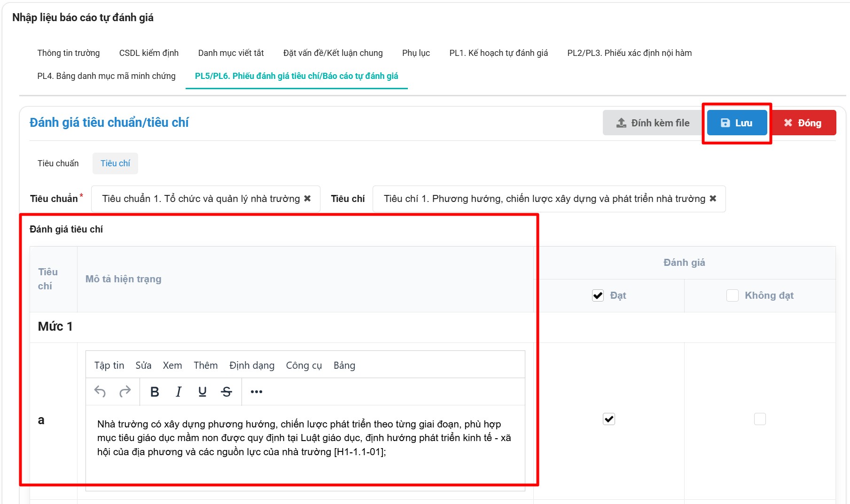This screenshot has width=850, height=504.
Task: Toggle Bold formatting in the editor
Action: (x=155, y=391)
